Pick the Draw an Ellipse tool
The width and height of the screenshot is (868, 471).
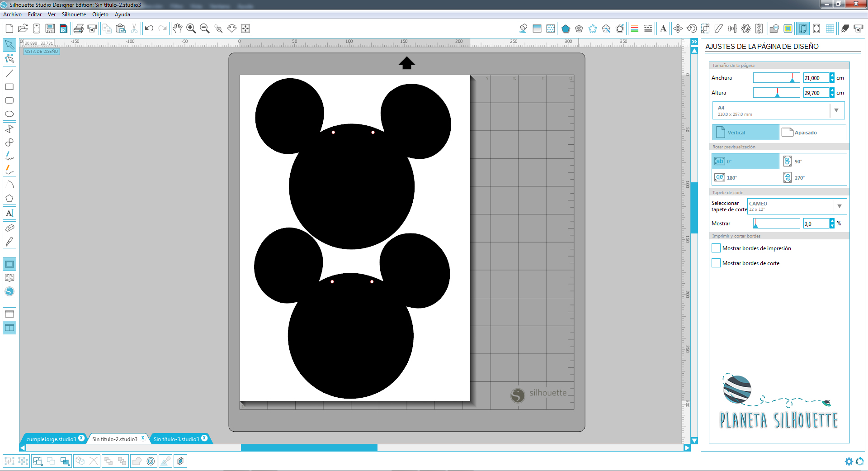[x=9, y=114]
